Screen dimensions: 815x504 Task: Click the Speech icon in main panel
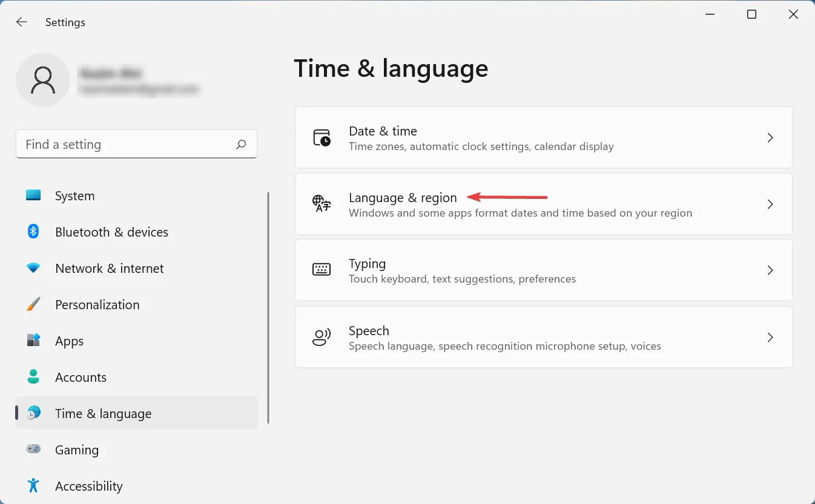coord(322,338)
